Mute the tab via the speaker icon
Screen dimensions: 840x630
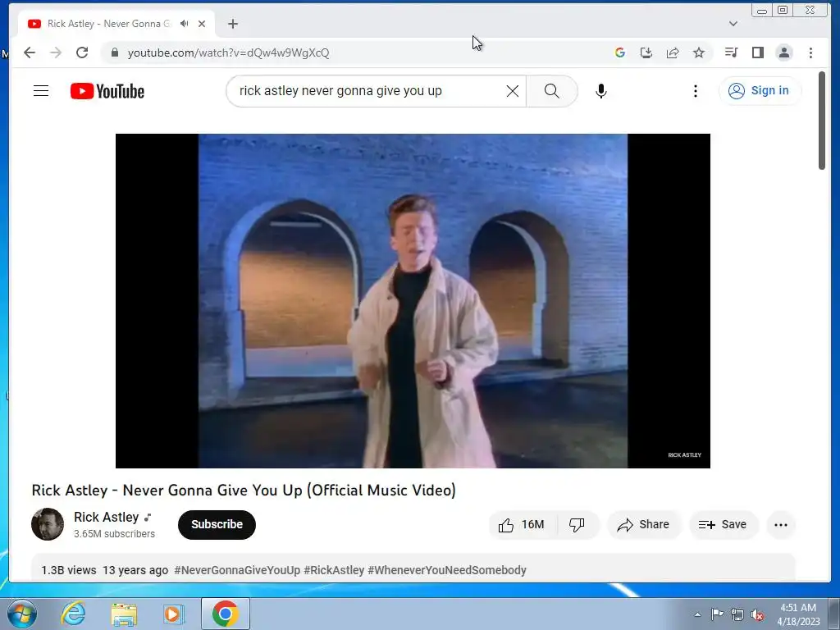tap(185, 24)
